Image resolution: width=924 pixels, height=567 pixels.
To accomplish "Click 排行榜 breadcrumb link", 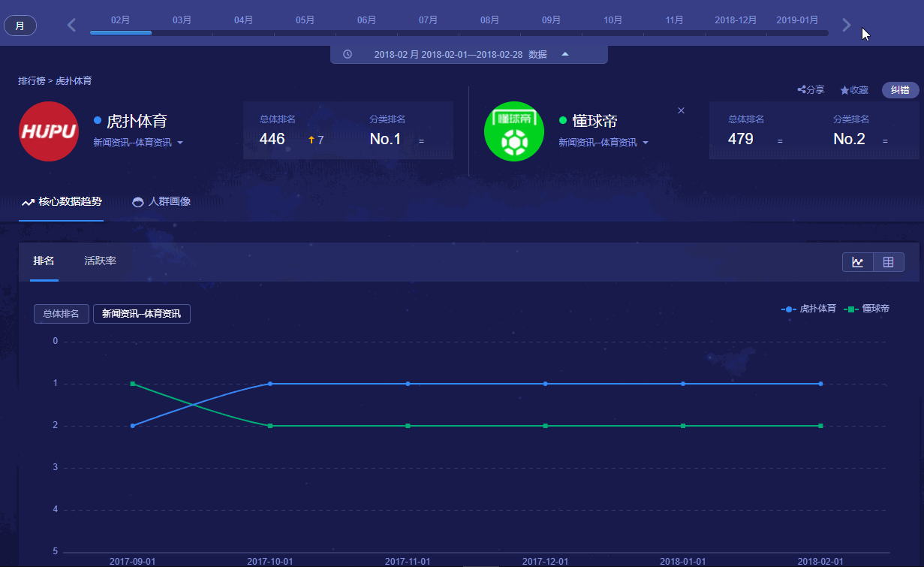I will [x=32, y=80].
